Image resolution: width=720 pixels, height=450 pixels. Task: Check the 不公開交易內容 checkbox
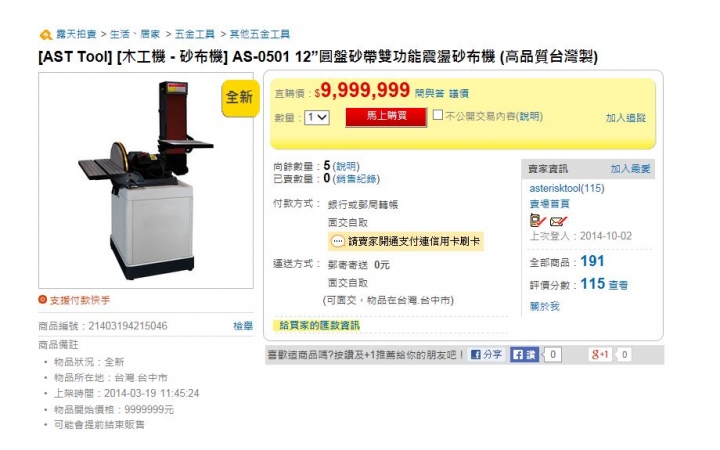438,114
